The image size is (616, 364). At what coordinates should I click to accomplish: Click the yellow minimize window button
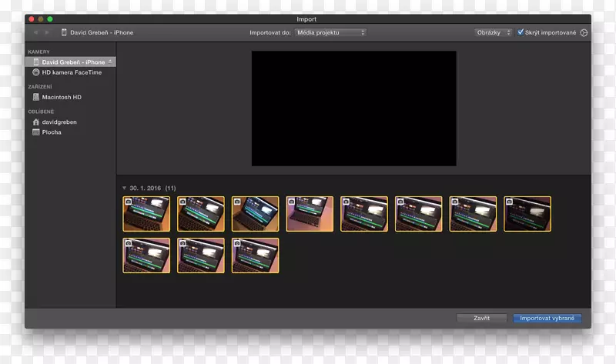point(41,18)
